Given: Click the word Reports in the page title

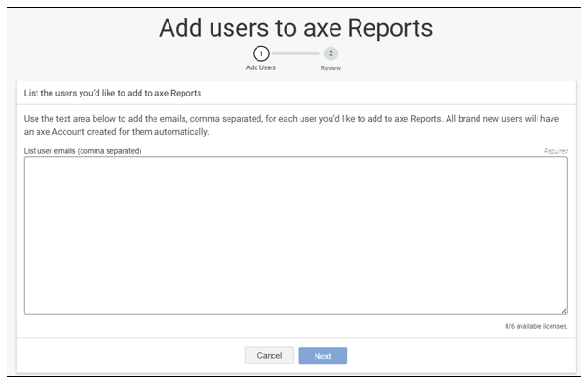Looking at the screenshot, I should (386, 27).
